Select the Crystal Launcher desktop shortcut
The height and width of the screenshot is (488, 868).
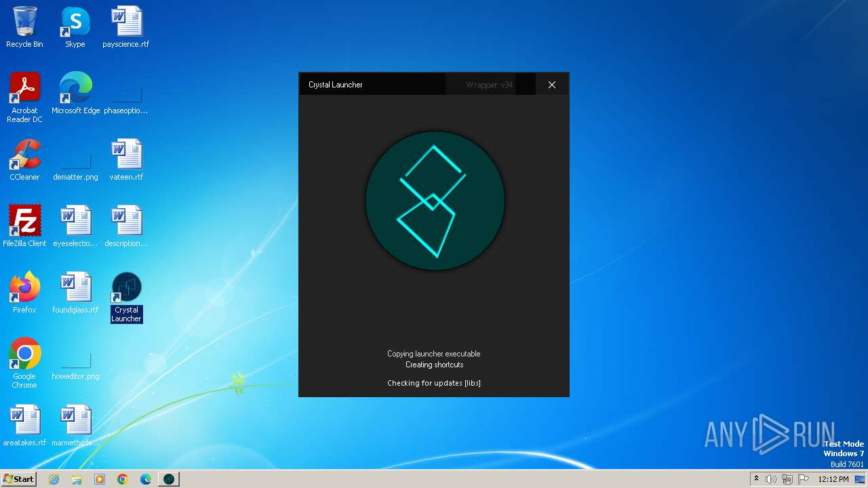126,297
